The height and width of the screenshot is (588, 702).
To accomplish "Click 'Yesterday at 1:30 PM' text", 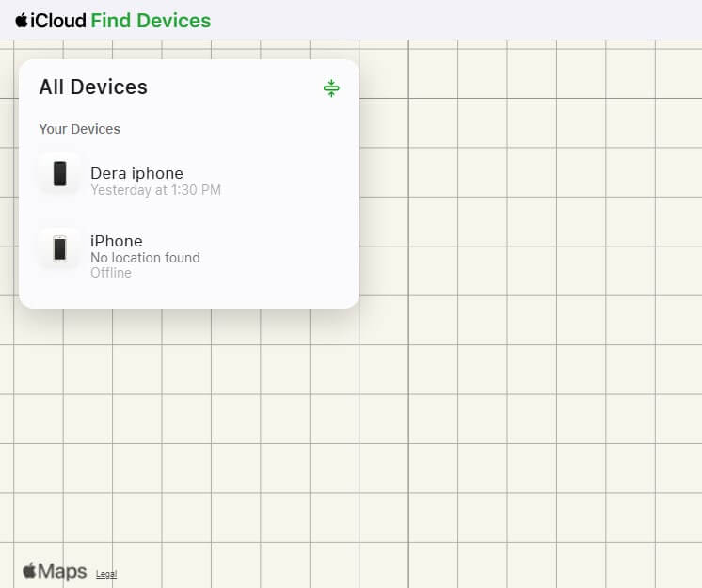I will 156,190.
